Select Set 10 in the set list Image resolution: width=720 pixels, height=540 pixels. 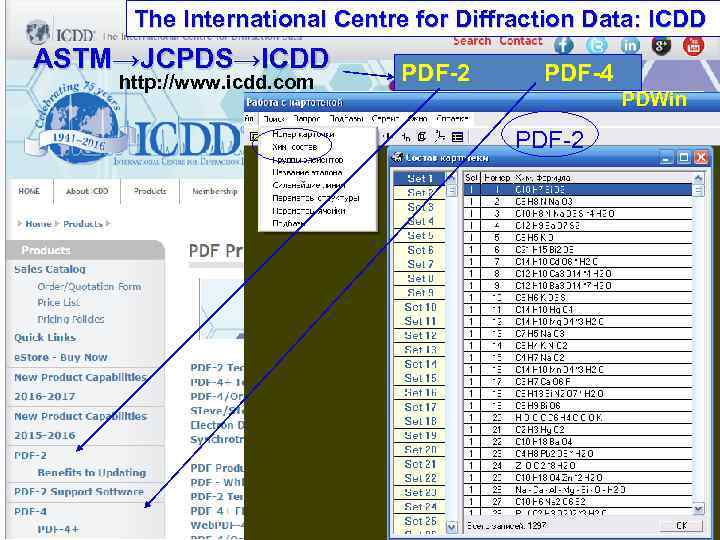[x=420, y=307]
